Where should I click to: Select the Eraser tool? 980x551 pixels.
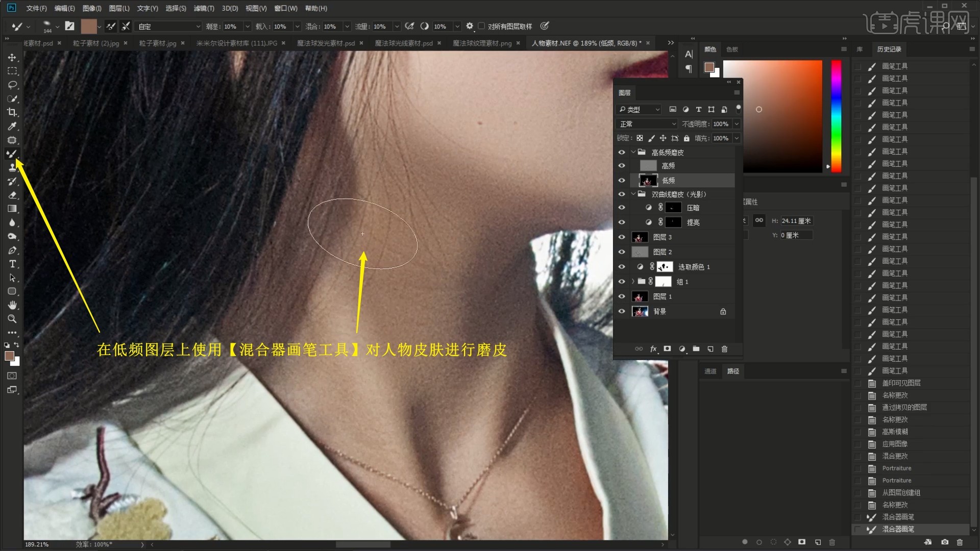point(12,195)
